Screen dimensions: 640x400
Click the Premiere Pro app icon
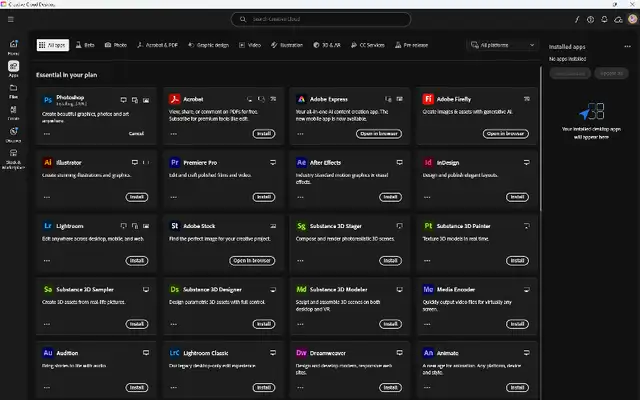point(175,162)
